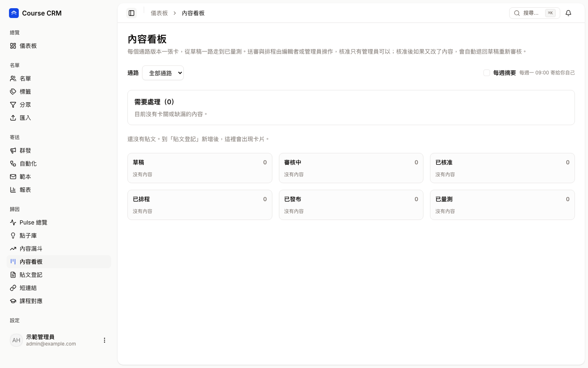Open 內容看板 in the sidebar
Image resolution: width=588 pixels, height=368 pixels.
[x=59, y=262]
